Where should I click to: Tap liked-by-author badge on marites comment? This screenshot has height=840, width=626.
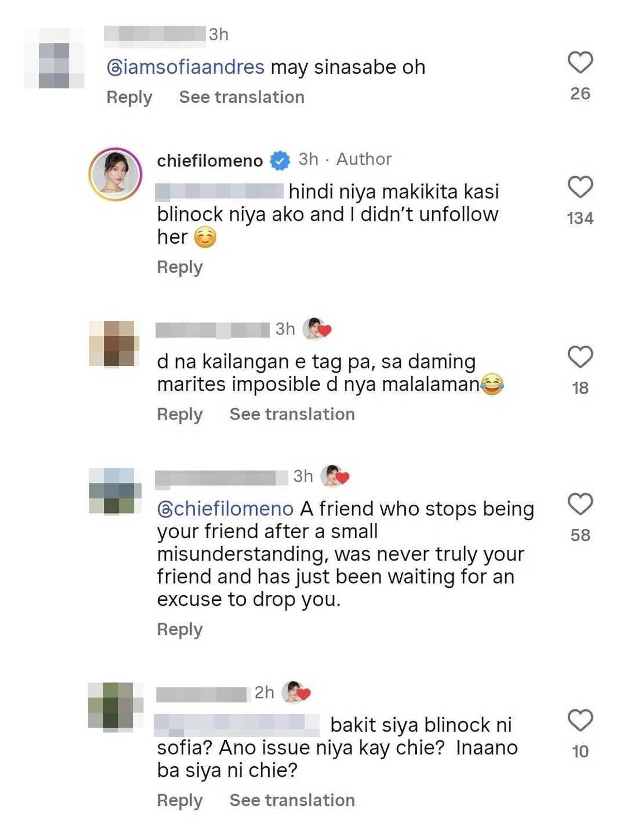(x=317, y=329)
